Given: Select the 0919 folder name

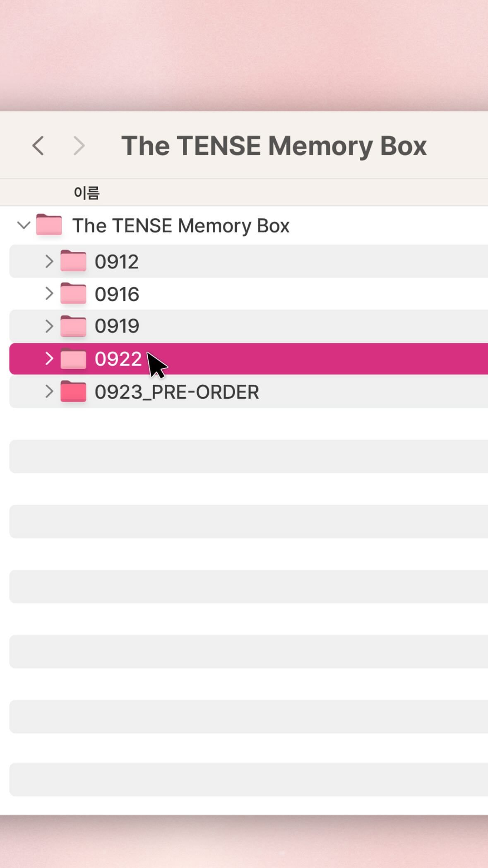Looking at the screenshot, I should click(x=117, y=326).
